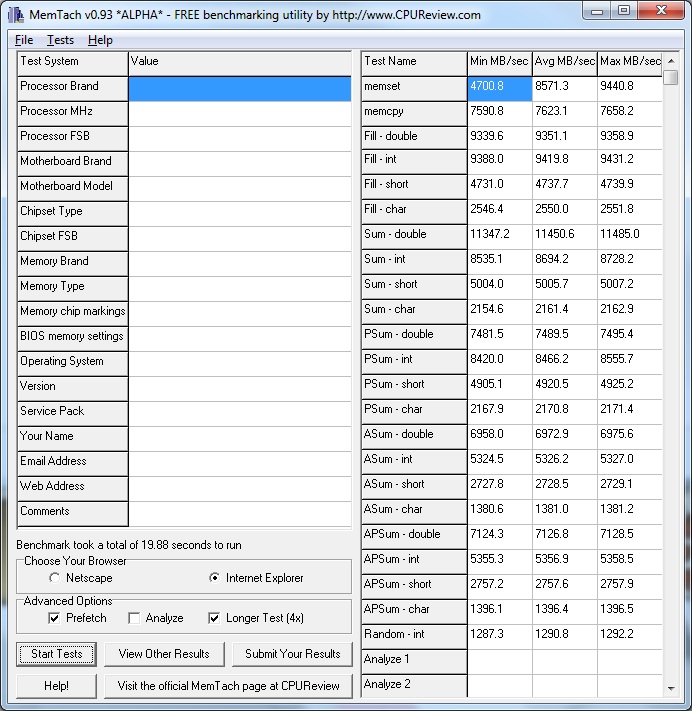Image resolution: width=692 pixels, height=711 pixels.
Task: Open the Help menu
Action: tap(100, 40)
